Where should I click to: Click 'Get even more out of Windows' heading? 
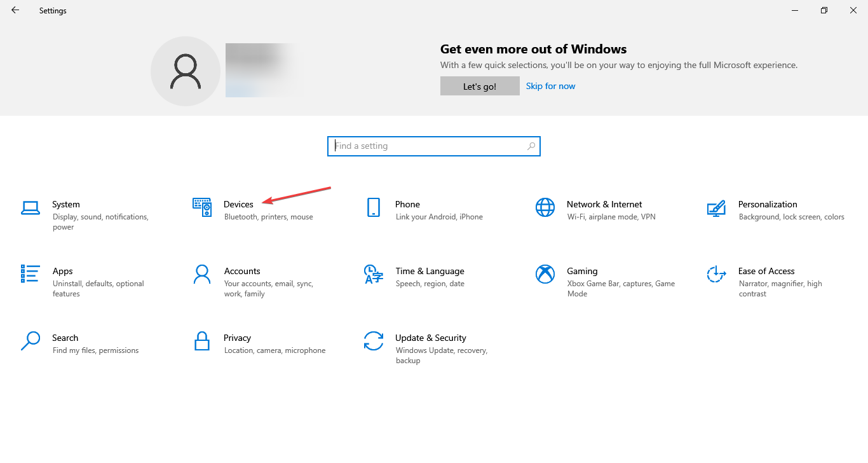point(534,49)
